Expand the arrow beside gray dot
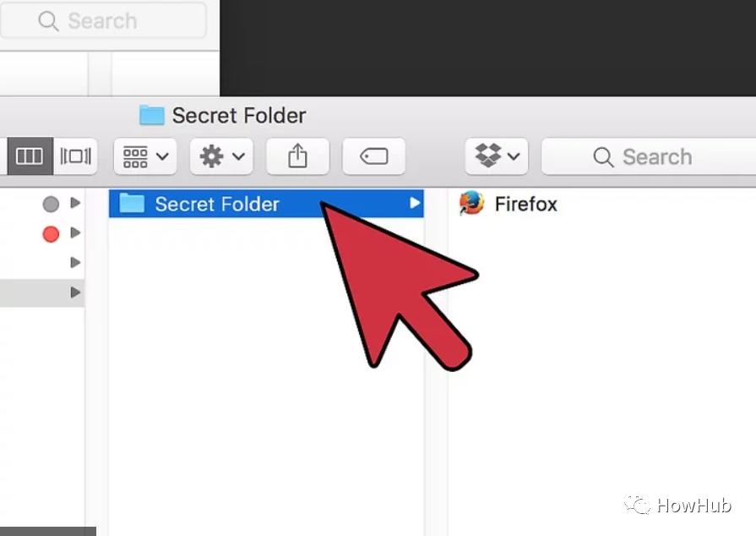The width and height of the screenshot is (756, 536). (x=75, y=203)
